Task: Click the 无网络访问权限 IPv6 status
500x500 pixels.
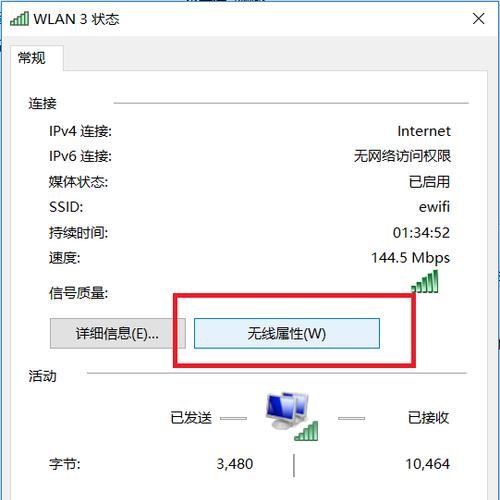Action: [x=402, y=156]
